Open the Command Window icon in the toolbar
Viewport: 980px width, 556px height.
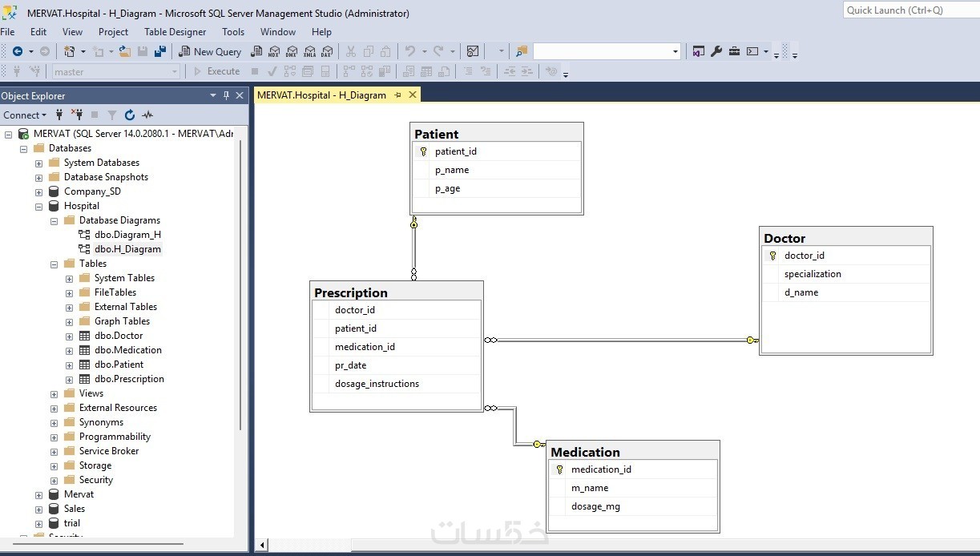[752, 51]
